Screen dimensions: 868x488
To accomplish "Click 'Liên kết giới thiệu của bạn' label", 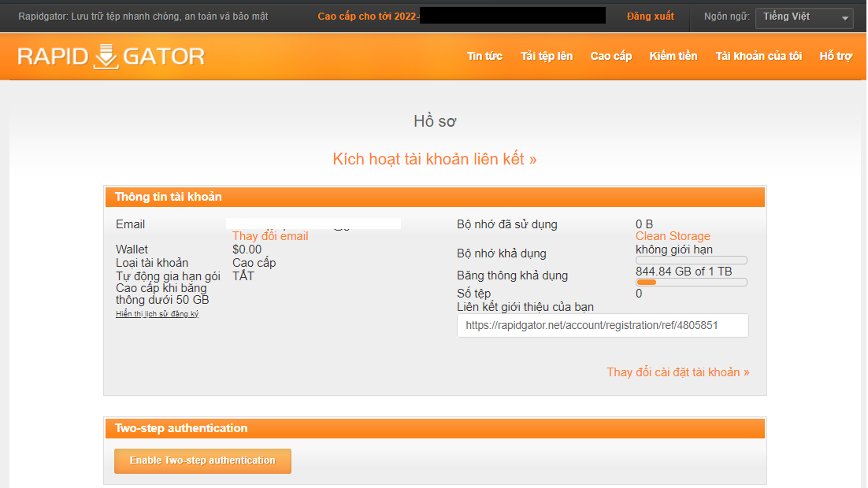I will pos(525,307).
